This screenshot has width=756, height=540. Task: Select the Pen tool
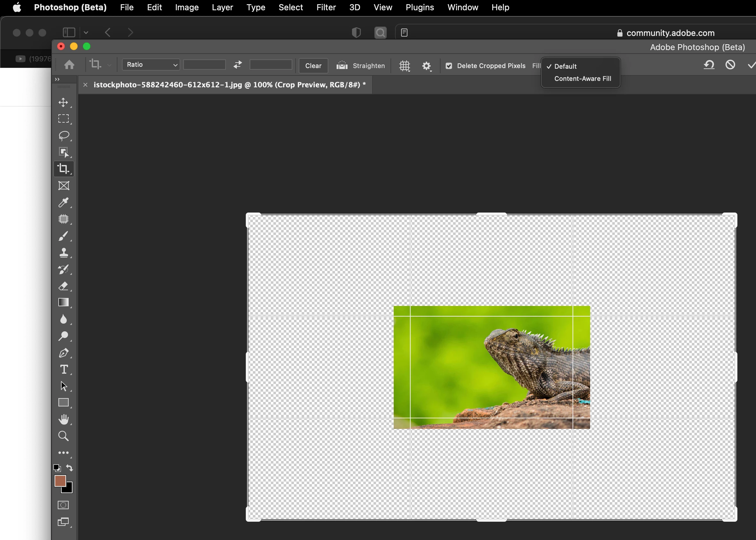(63, 353)
